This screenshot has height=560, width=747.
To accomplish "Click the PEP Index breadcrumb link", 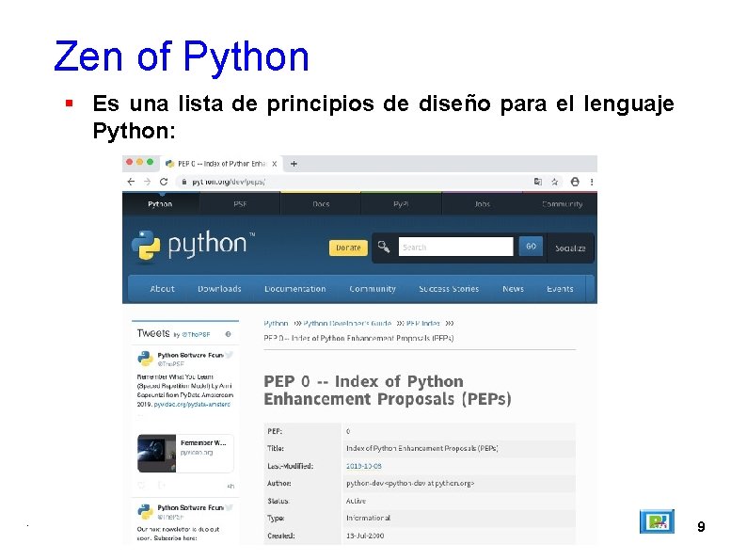I will coord(423,323).
